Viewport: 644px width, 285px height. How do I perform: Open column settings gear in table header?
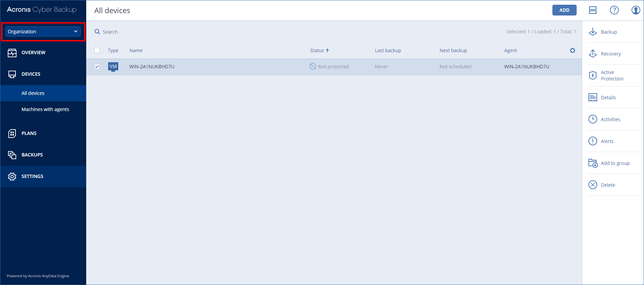tap(572, 50)
